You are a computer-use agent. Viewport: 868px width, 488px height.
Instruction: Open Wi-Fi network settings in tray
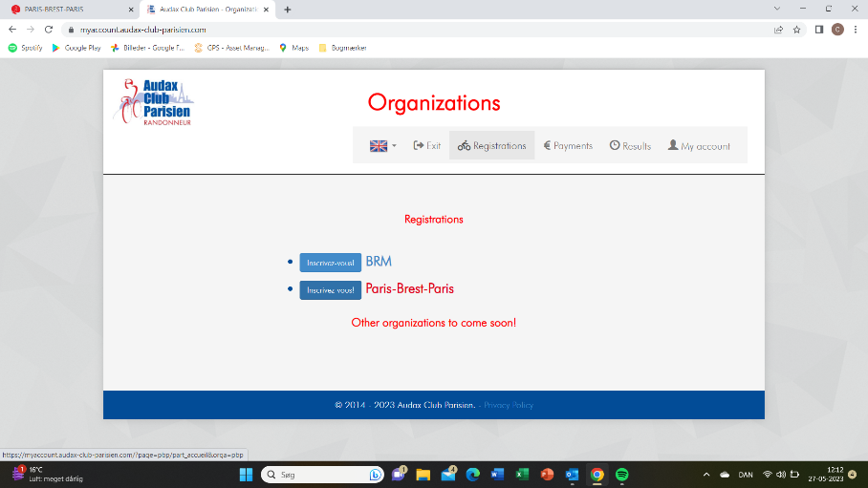pos(768,475)
